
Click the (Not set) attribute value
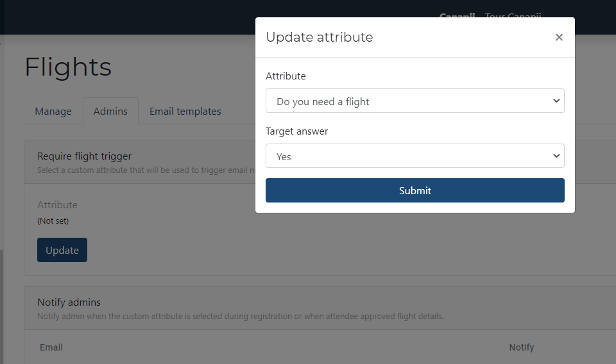pyautogui.click(x=53, y=221)
